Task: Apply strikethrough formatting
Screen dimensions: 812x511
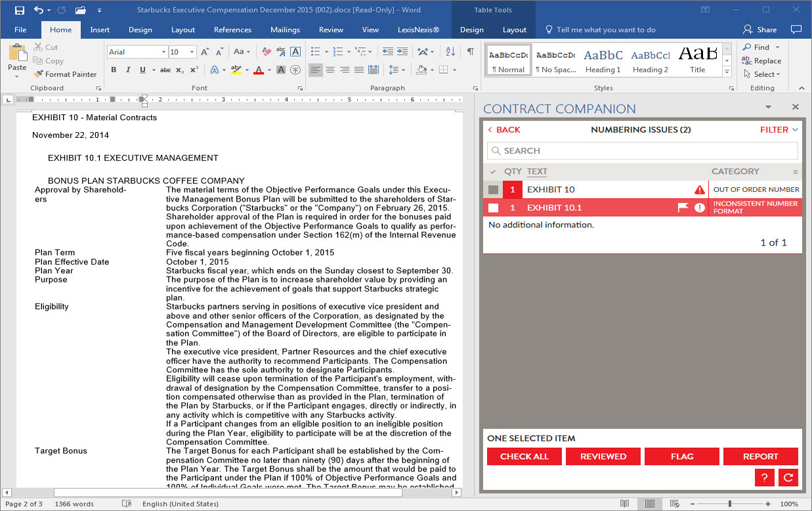Action: [x=165, y=70]
